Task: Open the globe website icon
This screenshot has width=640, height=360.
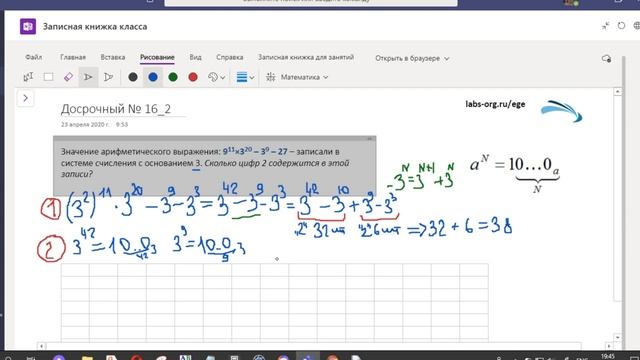Action: coord(637,26)
